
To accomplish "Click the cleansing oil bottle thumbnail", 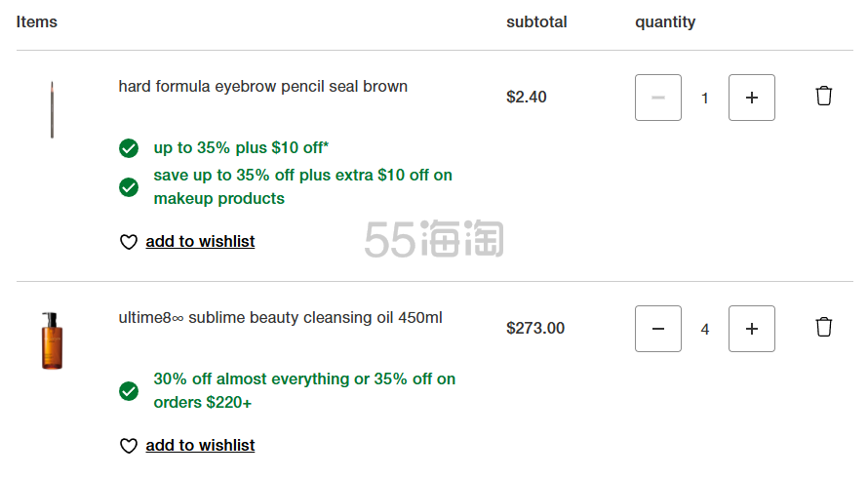I will point(52,340).
